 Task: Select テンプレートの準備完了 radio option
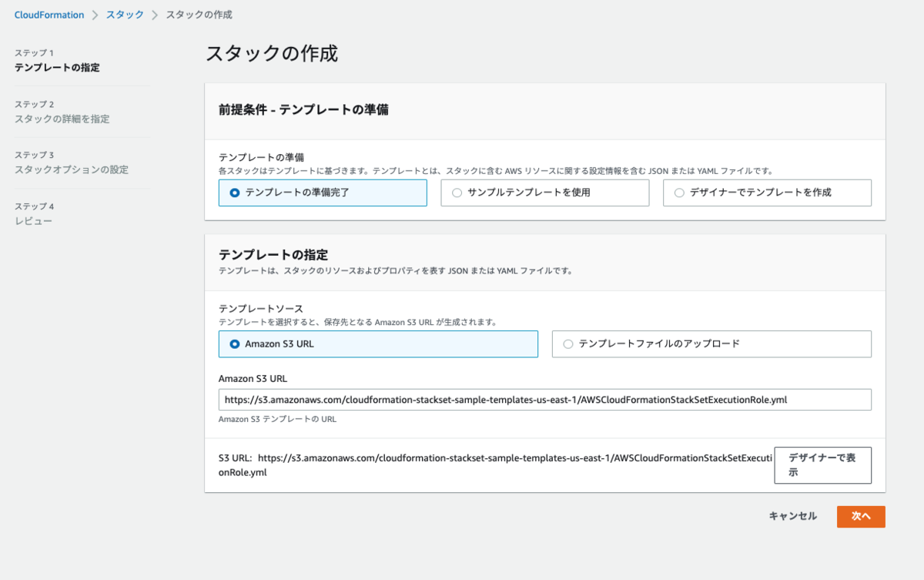(323, 193)
